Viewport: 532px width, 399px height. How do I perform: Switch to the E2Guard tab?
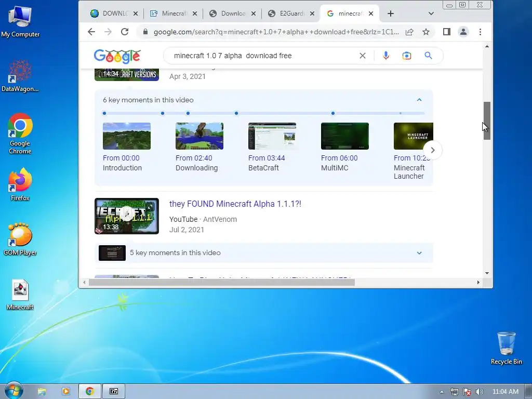291,14
